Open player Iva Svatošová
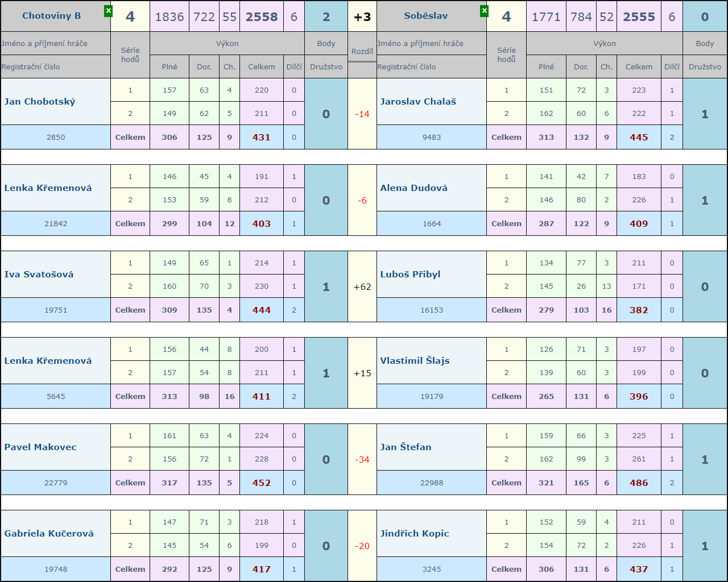The image size is (728, 582). (x=39, y=275)
